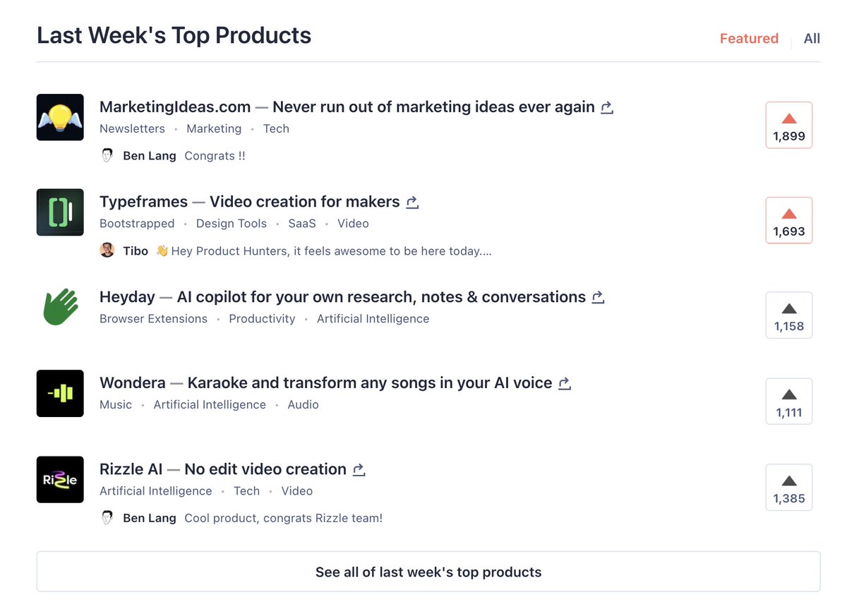
Task: Click the Rizzle AI external link icon
Action: coord(359,470)
